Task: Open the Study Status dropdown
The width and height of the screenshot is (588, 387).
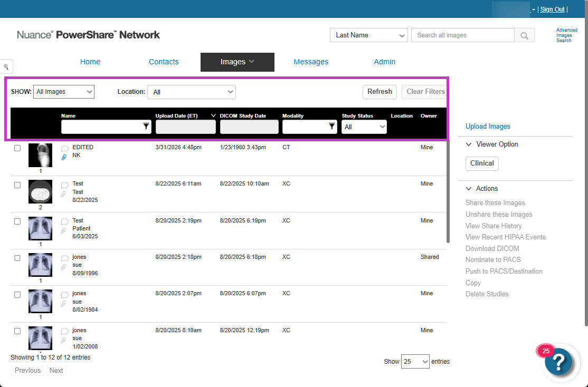Action: (364, 127)
